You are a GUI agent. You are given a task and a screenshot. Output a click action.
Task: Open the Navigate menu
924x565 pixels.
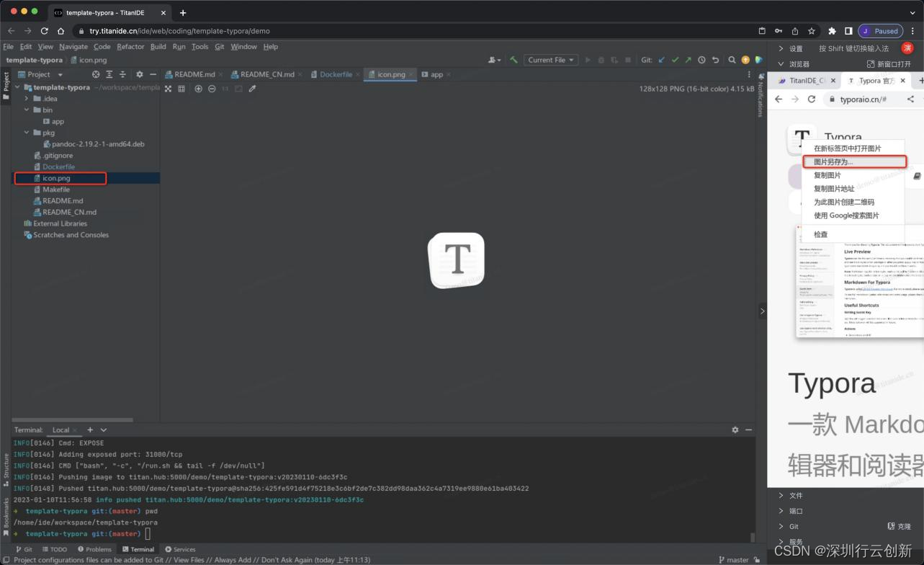point(73,47)
